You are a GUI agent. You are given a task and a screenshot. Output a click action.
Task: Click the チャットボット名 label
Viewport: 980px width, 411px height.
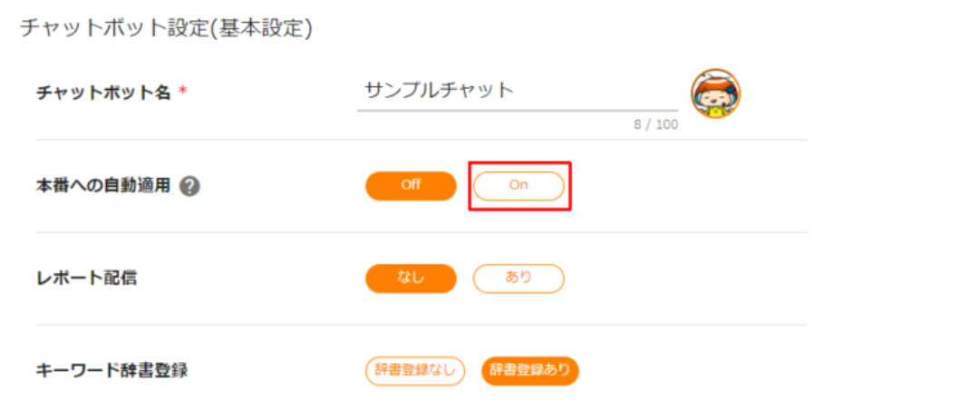pyautogui.click(x=102, y=93)
